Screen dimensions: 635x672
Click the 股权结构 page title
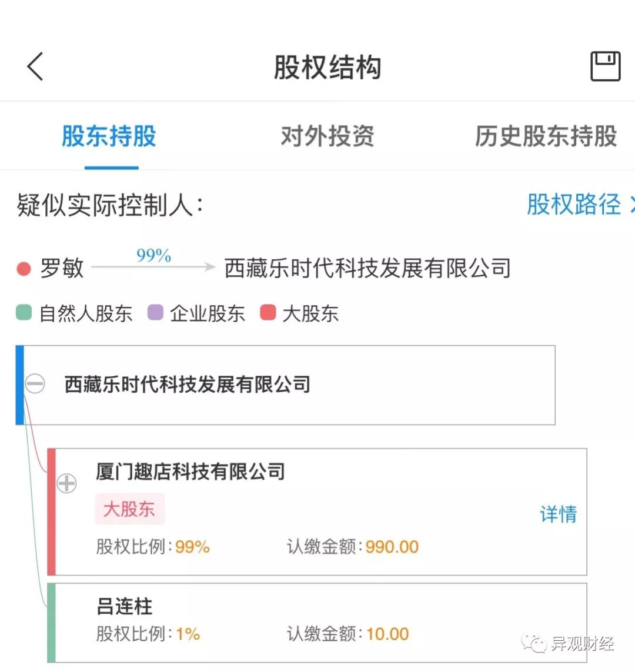click(x=327, y=67)
